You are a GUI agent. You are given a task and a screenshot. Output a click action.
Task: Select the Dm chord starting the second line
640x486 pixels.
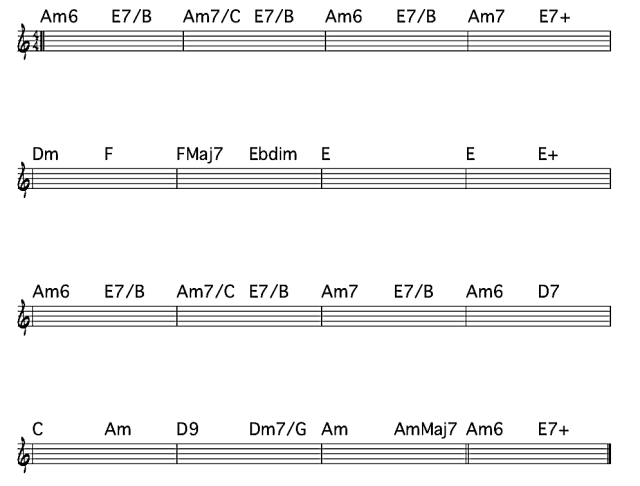(44, 155)
